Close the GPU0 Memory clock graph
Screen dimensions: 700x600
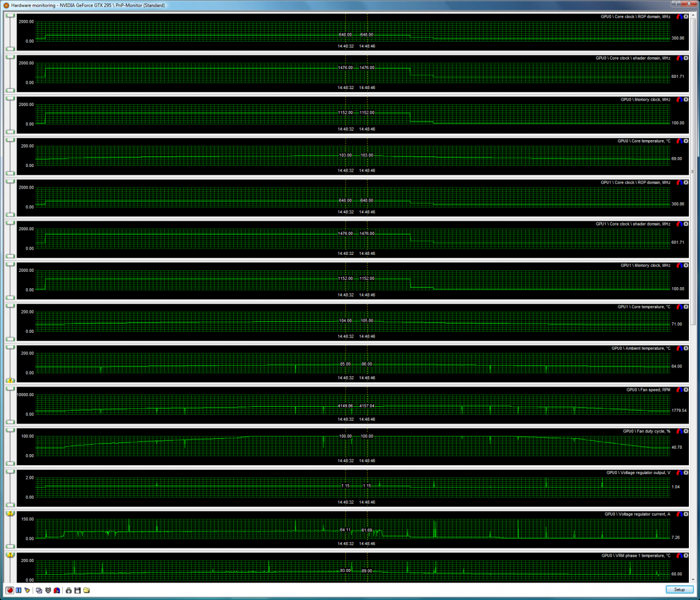(x=686, y=100)
